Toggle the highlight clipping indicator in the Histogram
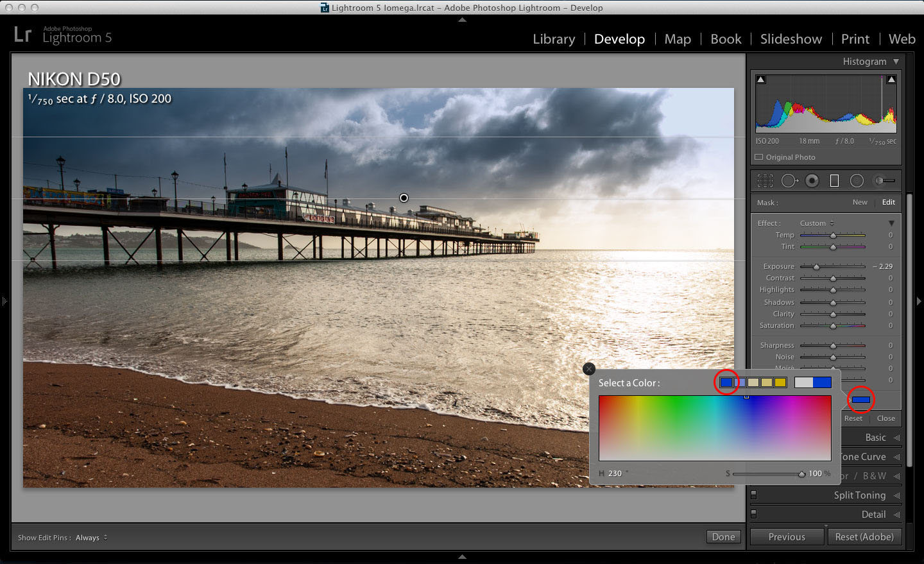Viewport: 924px width, 564px height. [891, 78]
